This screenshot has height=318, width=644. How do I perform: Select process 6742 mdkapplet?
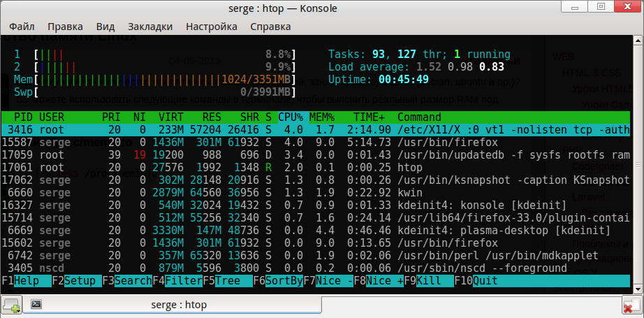click(x=316, y=256)
